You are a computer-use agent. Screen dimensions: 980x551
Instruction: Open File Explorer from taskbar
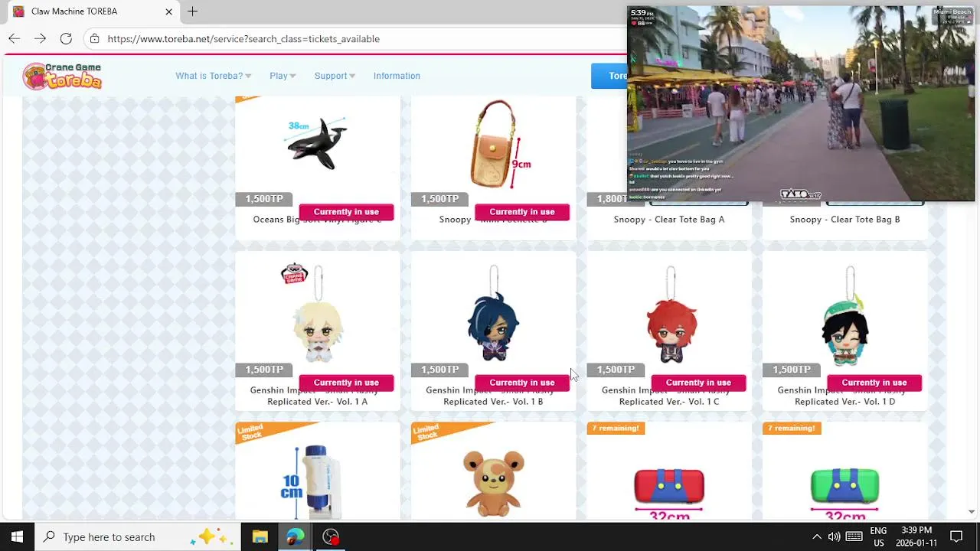260,536
